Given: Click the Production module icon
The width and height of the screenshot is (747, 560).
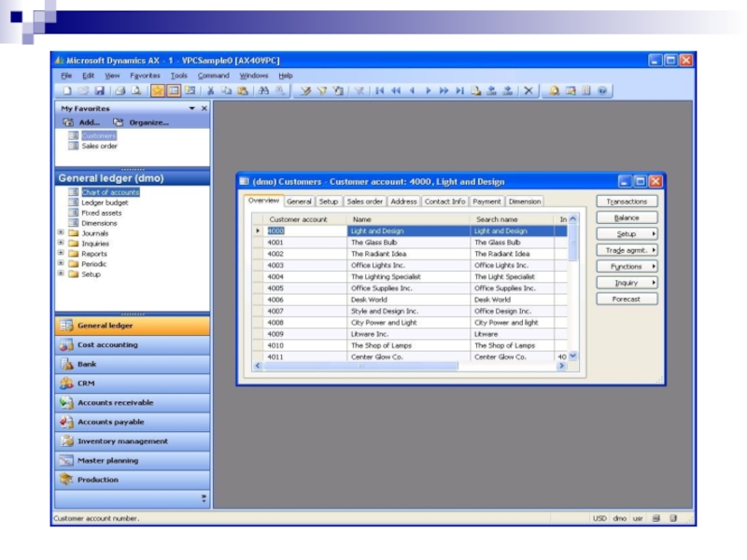Looking at the screenshot, I should pyautogui.click(x=66, y=480).
